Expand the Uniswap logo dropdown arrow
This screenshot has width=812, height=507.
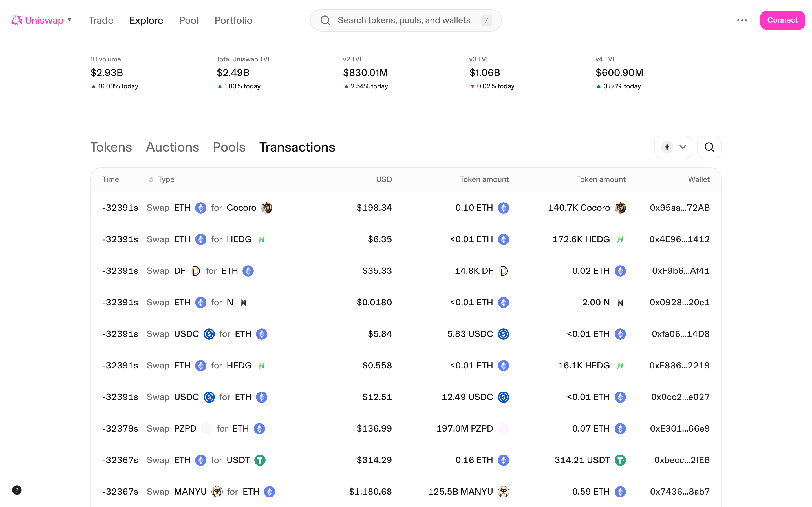point(69,20)
